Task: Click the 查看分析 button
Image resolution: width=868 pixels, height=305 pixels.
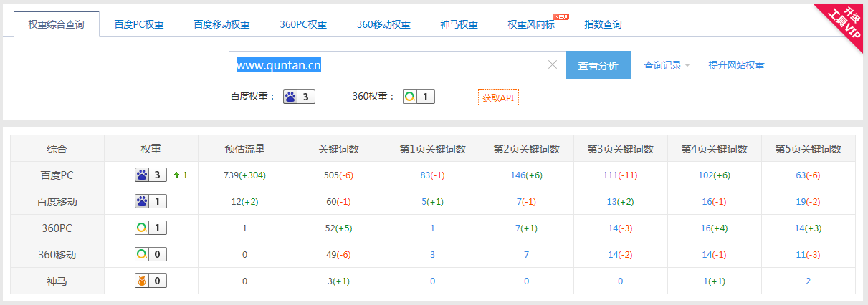Action: pyautogui.click(x=598, y=65)
